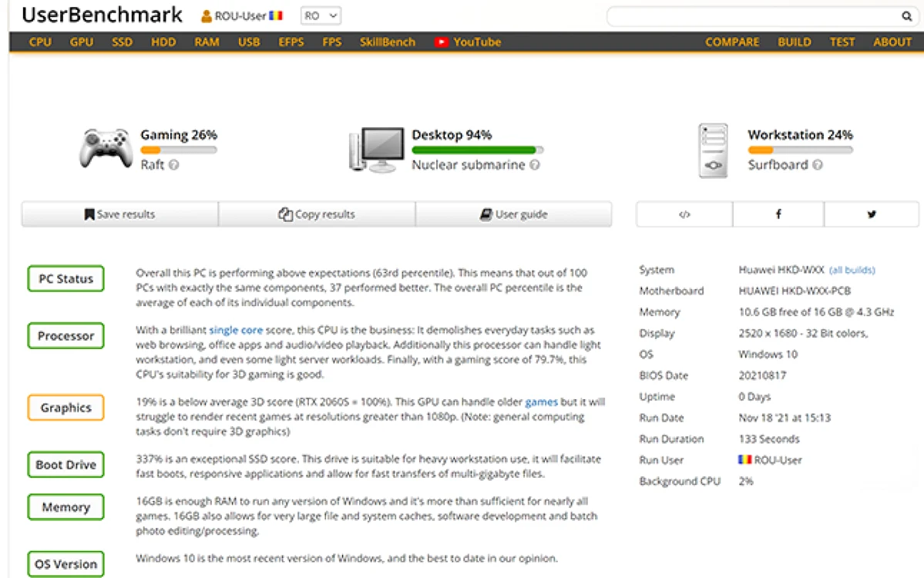Click the Workstation 24% progress bar
The height and width of the screenshot is (578, 924).
(800, 150)
